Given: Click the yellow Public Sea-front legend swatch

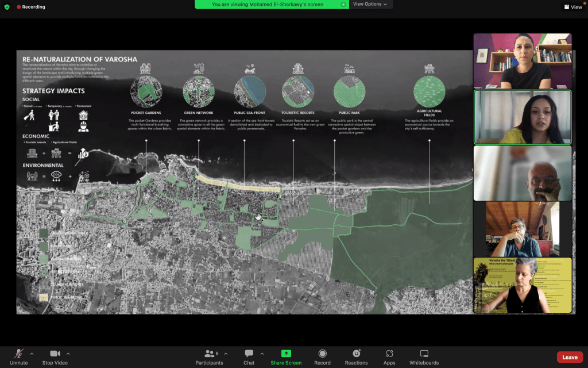Looking at the screenshot, I should 44,297.
